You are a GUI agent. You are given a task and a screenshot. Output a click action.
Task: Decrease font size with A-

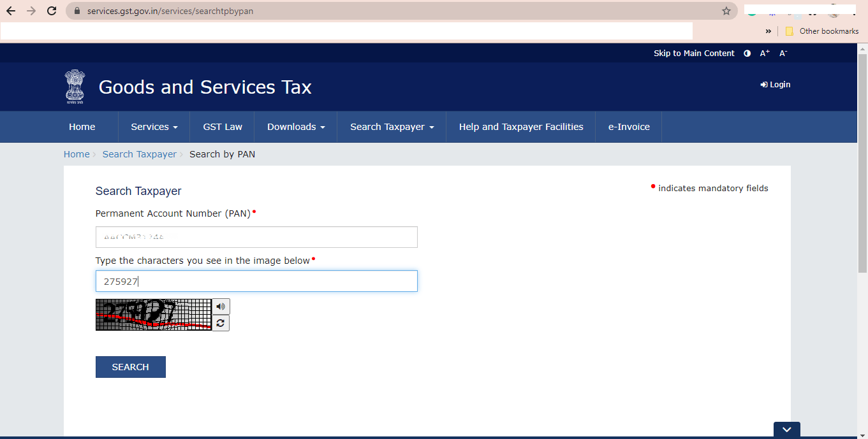click(x=783, y=53)
